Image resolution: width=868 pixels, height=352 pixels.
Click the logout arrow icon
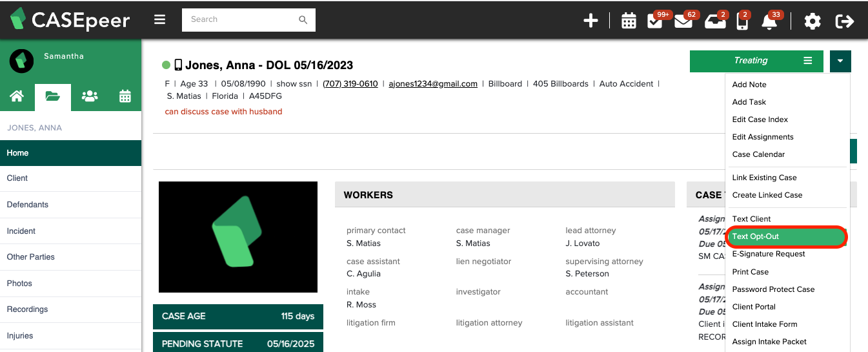(845, 21)
